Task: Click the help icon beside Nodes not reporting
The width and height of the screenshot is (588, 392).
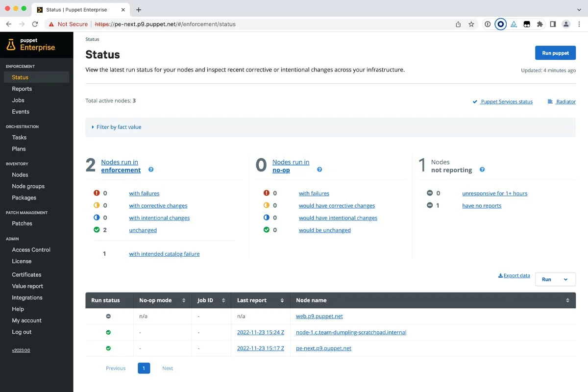Action: (482, 170)
